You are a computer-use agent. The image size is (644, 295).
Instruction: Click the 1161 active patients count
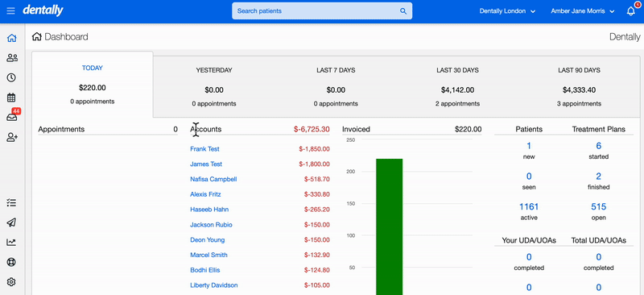529,206
